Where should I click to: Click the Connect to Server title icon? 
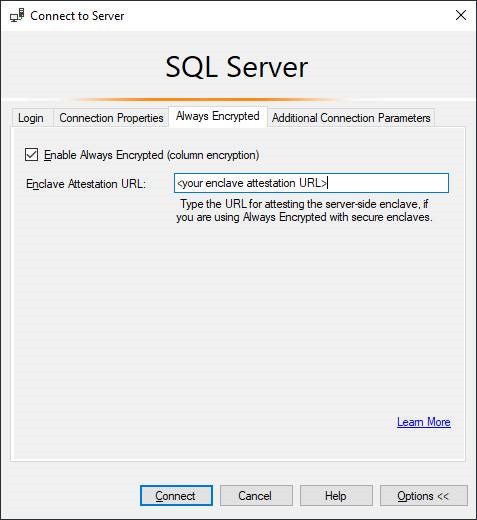click(17, 15)
